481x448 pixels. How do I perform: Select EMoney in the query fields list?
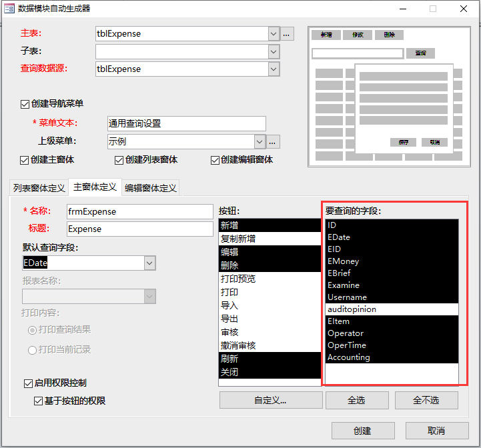[392, 261]
